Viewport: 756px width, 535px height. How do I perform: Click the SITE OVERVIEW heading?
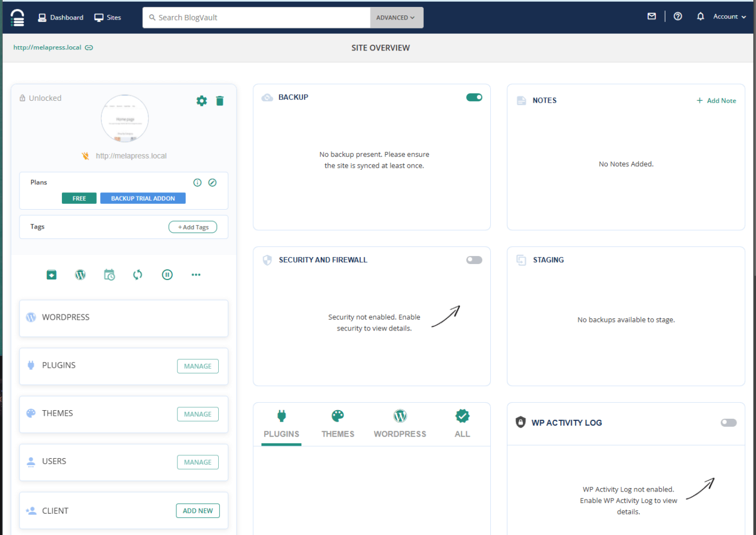click(x=381, y=48)
